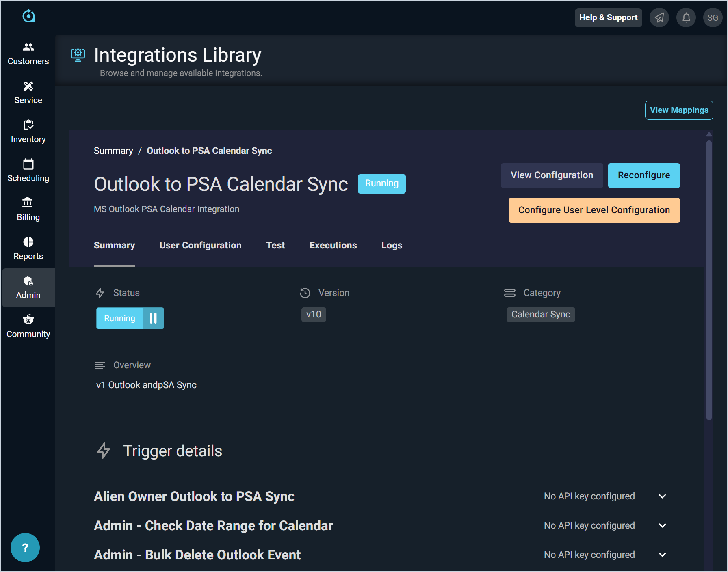
Task: Click the paper plane icon in header
Action: point(659,18)
